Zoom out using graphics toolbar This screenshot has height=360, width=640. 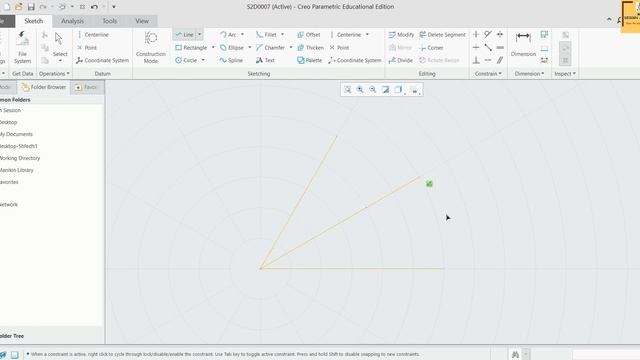coord(373,89)
